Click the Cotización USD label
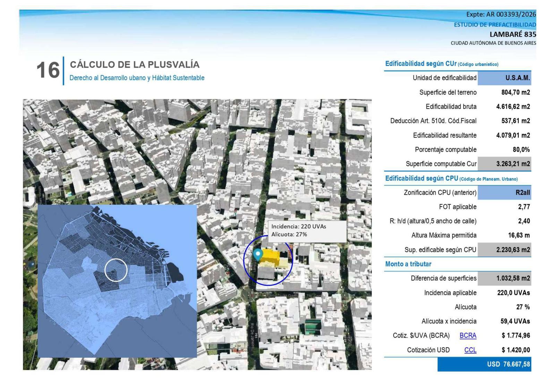The width and height of the screenshot is (555, 392). tap(428, 350)
